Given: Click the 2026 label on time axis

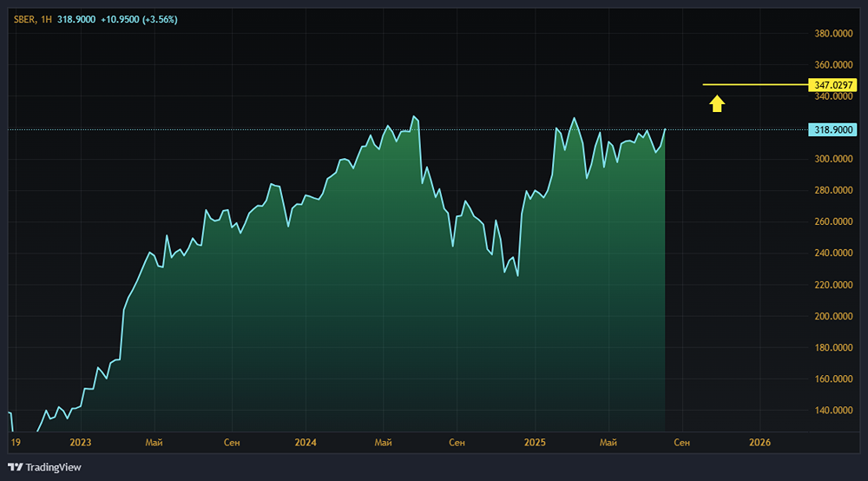Looking at the screenshot, I should (759, 442).
